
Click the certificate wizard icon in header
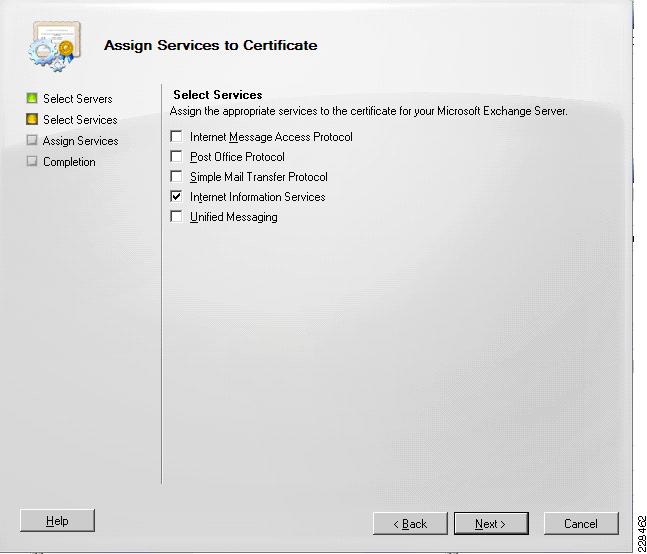click(54, 46)
